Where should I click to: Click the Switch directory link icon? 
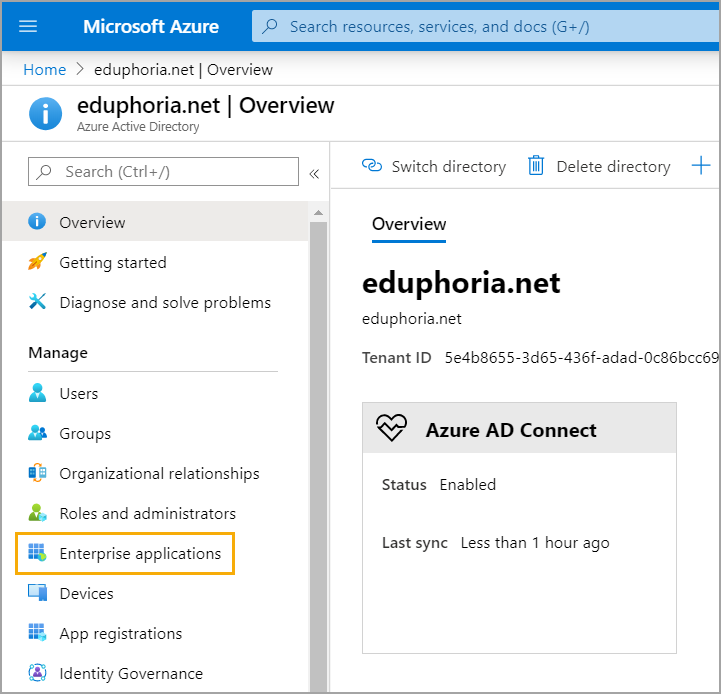(372, 165)
